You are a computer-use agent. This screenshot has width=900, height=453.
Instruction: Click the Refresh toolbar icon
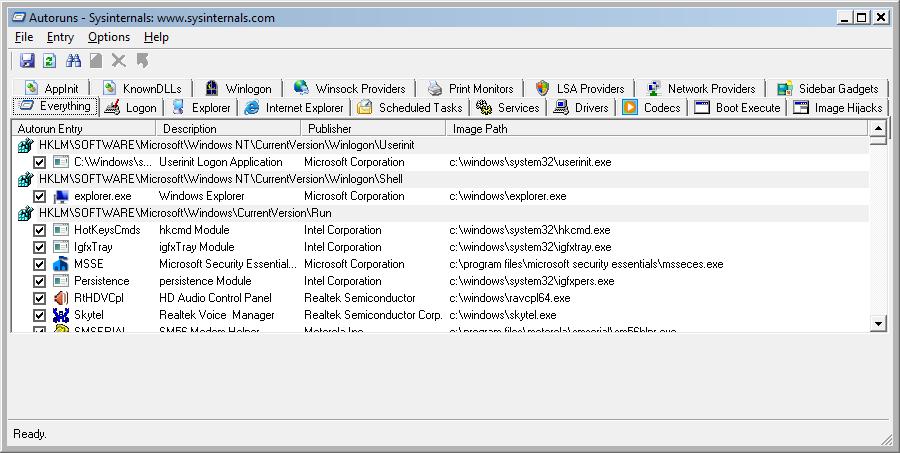click(x=50, y=60)
